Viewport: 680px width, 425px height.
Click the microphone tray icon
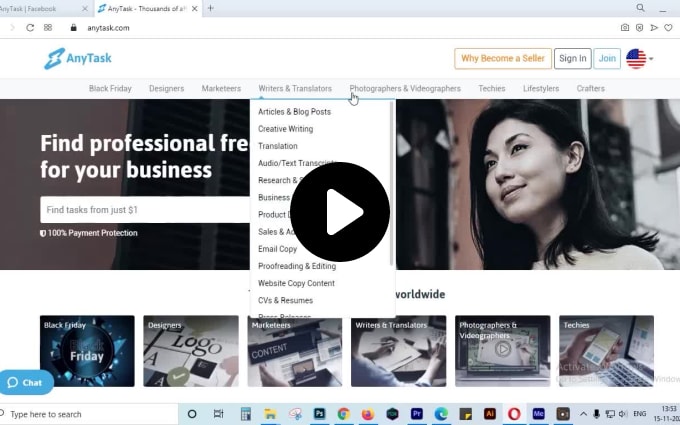[x=597, y=414]
